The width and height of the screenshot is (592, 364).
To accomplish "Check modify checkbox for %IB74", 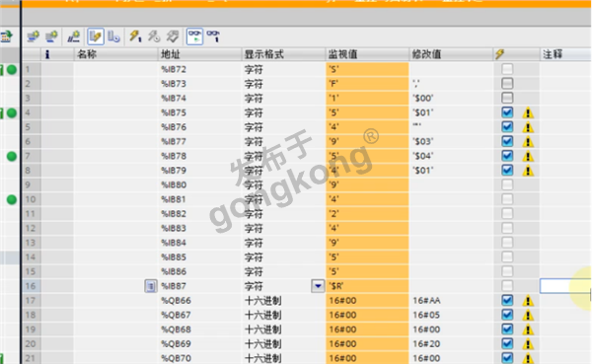I will coord(507,98).
